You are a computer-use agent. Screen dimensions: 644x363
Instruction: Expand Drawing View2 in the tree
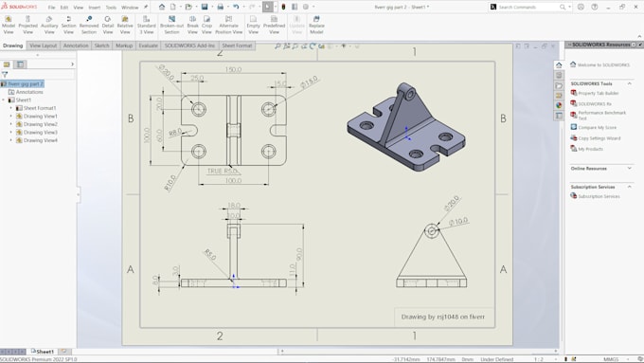(10, 124)
